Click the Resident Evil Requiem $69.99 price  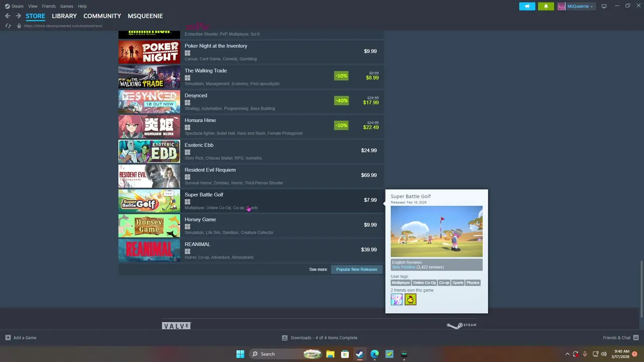369,175
